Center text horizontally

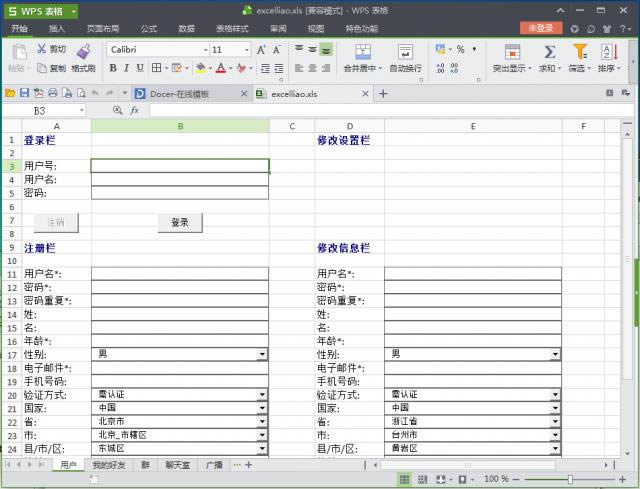click(x=313, y=68)
